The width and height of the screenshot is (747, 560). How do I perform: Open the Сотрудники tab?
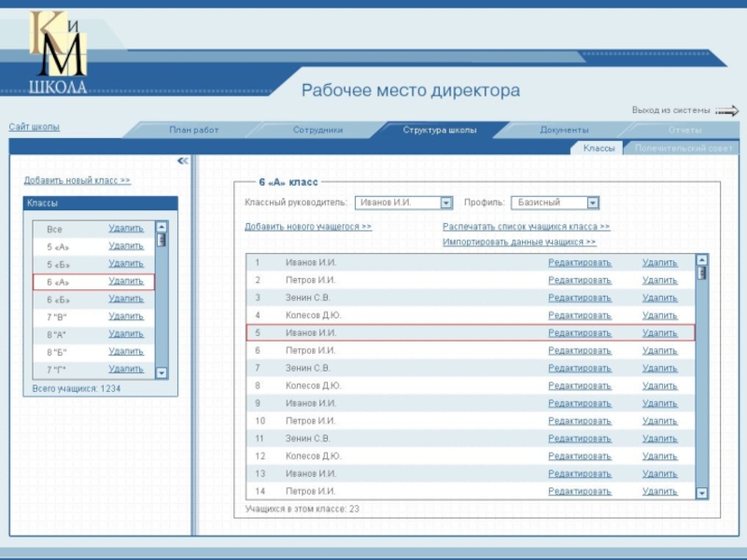pyautogui.click(x=317, y=130)
